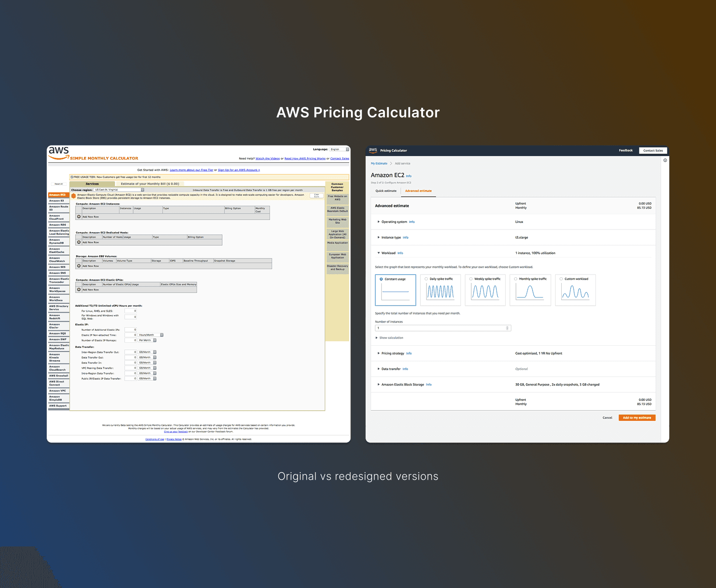Click the Add to my estimate button
The width and height of the screenshot is (716, 588).
coord(637,418)
